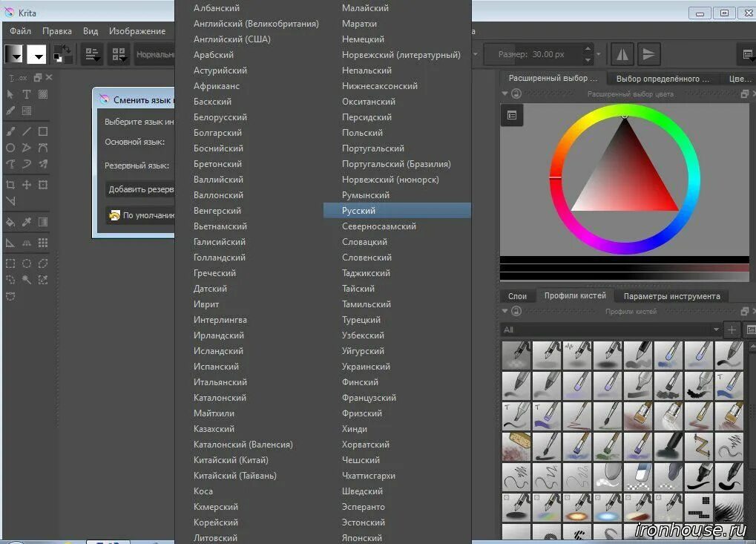
Task: Switch to Параметры инструмента tab
Action: click(671, 296)
